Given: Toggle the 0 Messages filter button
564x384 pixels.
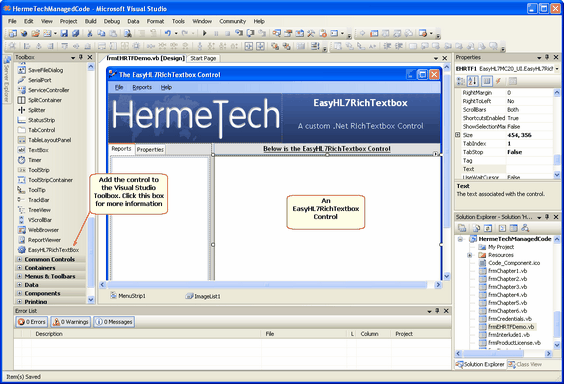Looking at the screenshot, I should pos(114,322).
